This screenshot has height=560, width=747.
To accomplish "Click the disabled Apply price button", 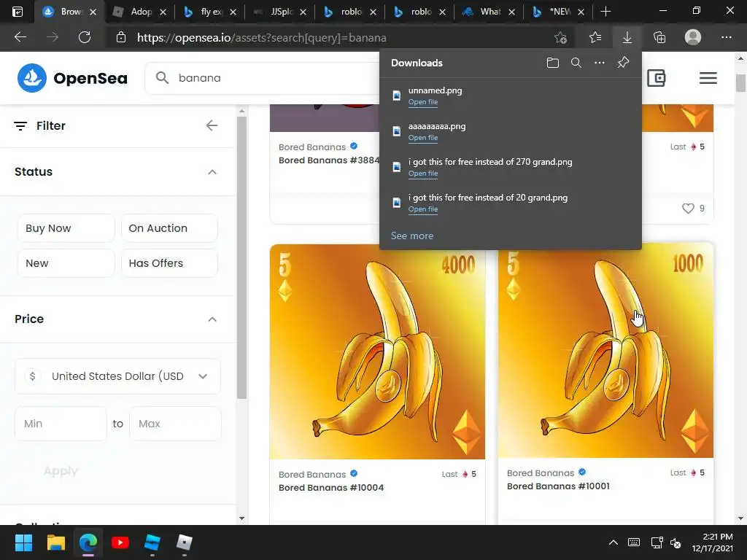I will (x=61, y=471).
